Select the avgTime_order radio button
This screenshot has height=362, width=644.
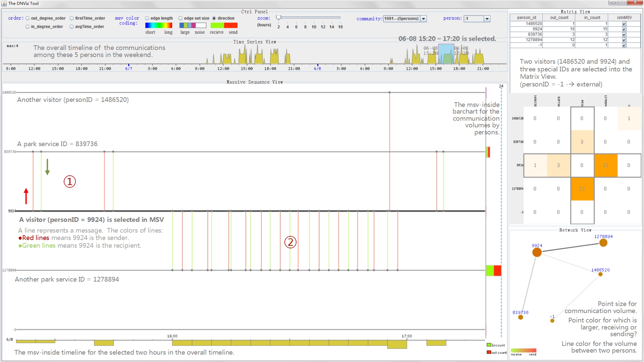coord(72,27)
